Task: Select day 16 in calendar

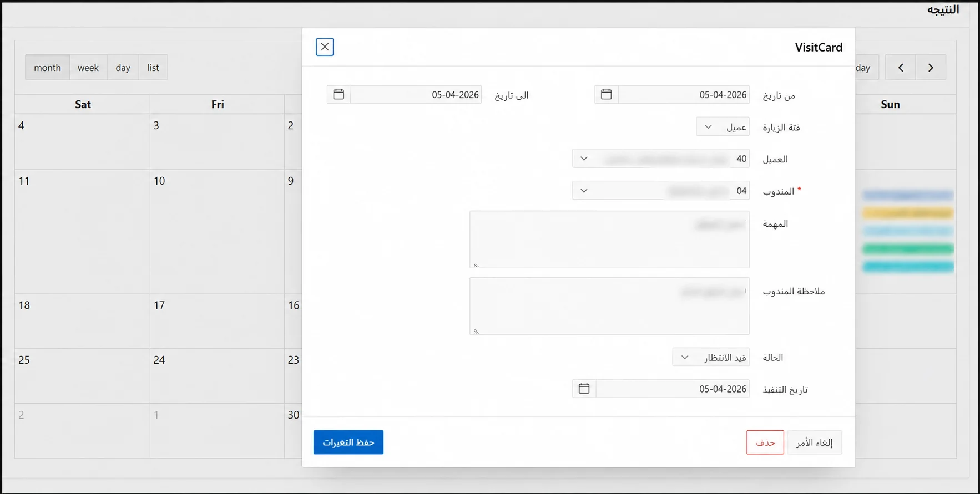Action: click(294, 305)
